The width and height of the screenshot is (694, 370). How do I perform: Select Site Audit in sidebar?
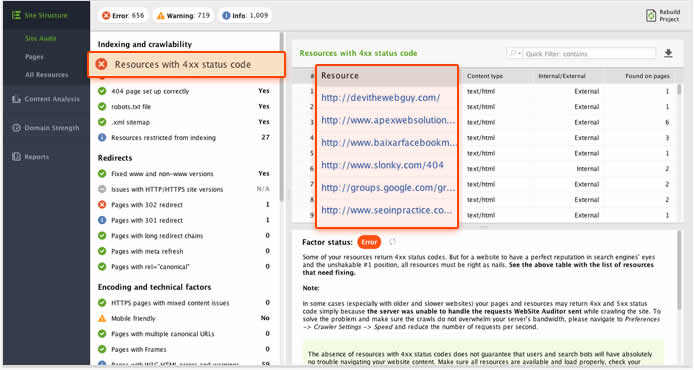[x=40, y=39]
